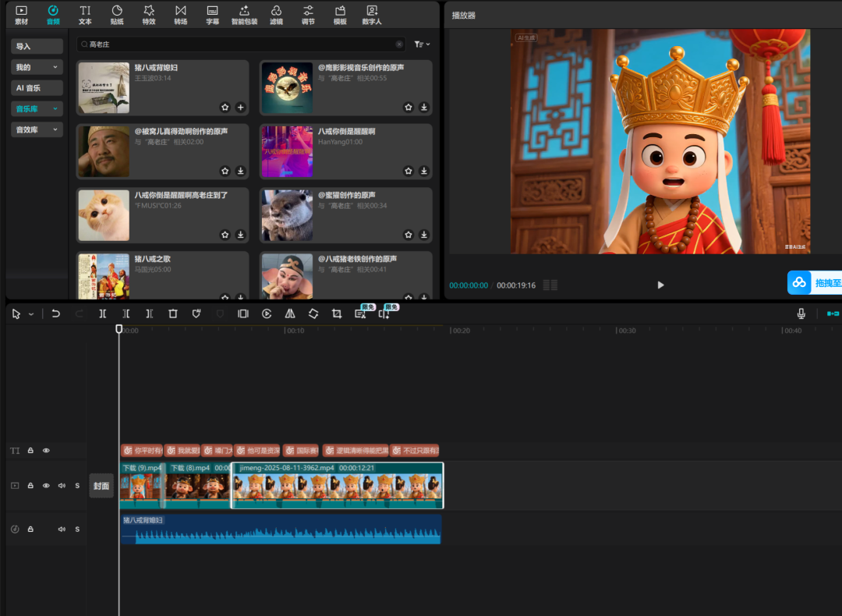The image size is (842, 616).
Task: Open the 字幕 captions tab
Action: tap(213, 15)
